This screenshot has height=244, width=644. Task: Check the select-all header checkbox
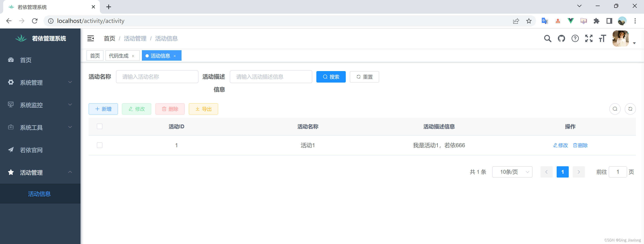99,126
